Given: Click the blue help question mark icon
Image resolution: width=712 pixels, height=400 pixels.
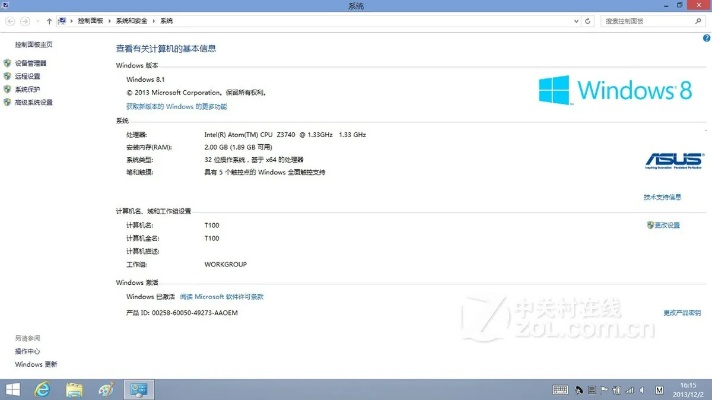Looking at the screenshot, I should click(706, 38).
